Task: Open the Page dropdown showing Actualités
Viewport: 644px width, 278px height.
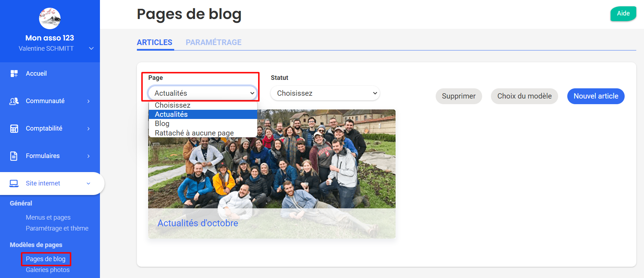Action: tap(202, 93)
